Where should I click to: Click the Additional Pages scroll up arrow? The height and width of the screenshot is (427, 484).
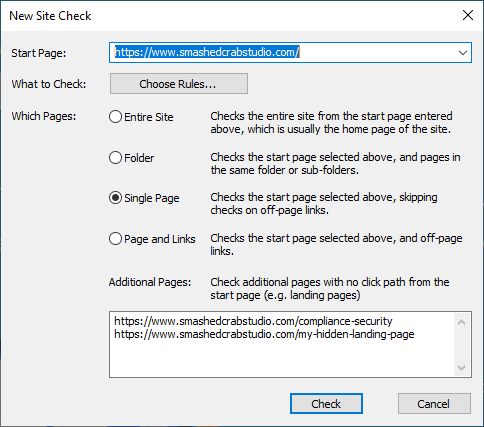point(462,322)
